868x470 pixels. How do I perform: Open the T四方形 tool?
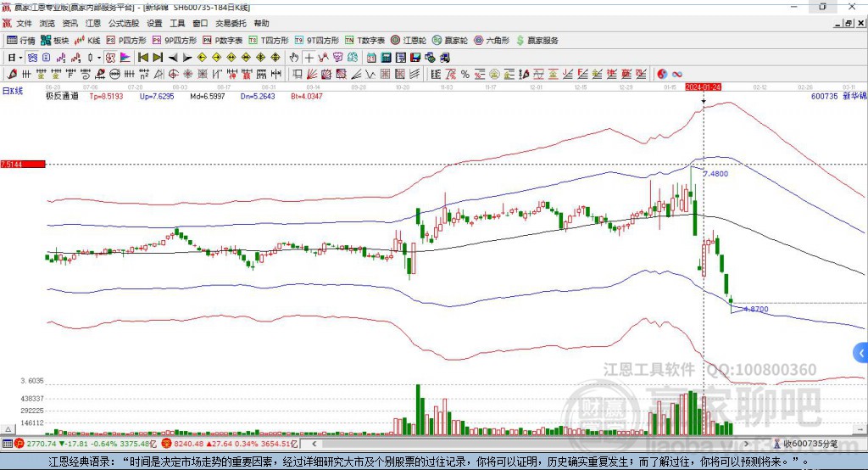(x=269, y=41)
